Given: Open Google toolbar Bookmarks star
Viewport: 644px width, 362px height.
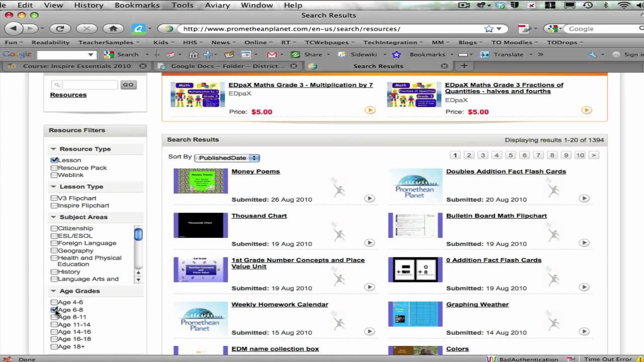Looking at the screenshot, I should [x=396, y=54].
